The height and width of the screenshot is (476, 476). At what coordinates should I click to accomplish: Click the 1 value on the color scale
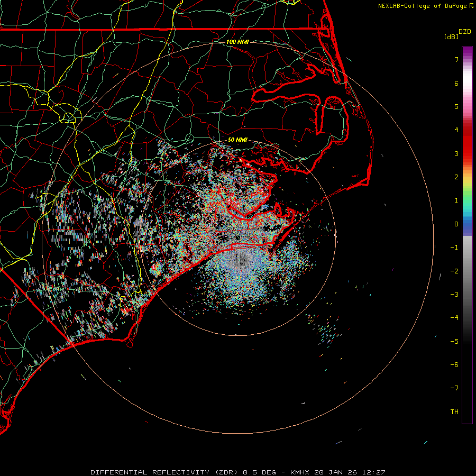(x=456, y=200)
